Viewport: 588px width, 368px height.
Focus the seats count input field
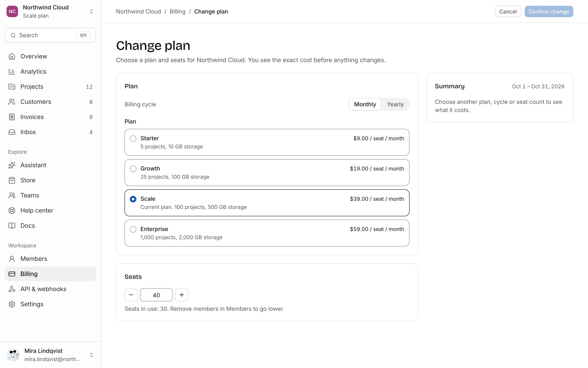coord(156,295)
